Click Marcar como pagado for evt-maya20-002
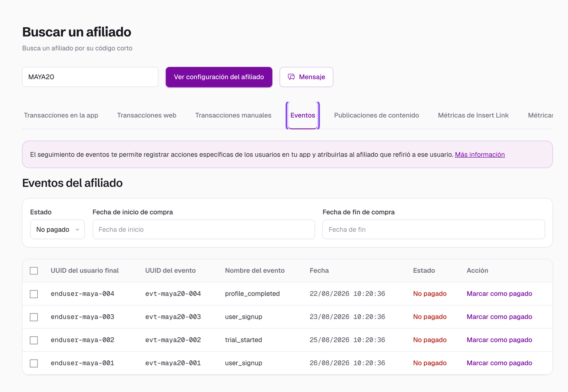The image size is (568, 392). point(499,340)
